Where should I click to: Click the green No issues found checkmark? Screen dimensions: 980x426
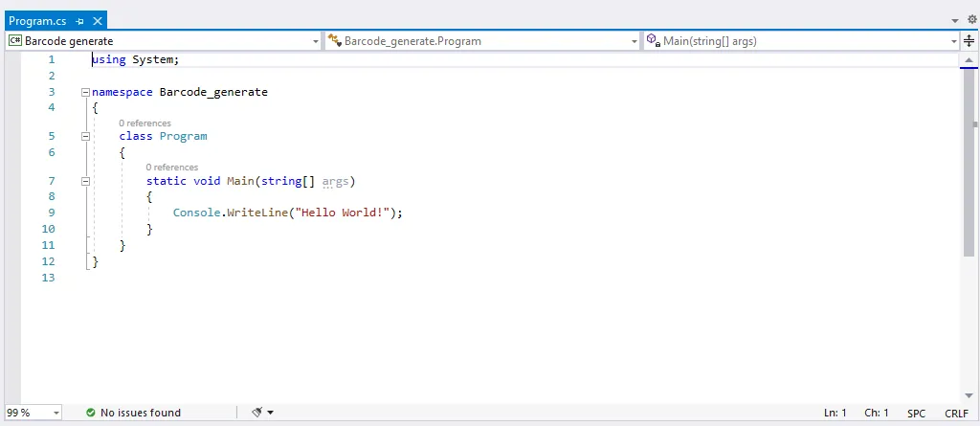pyautogui.click(x=90, y=413)
